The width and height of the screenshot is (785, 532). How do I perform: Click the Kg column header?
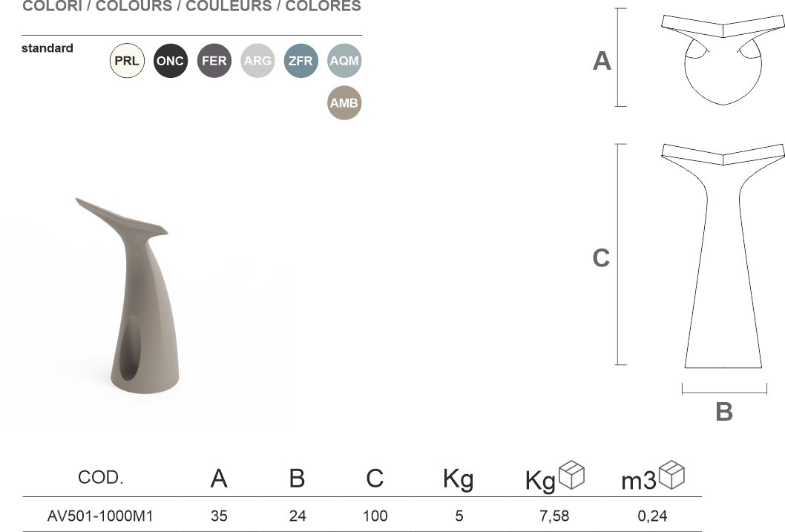pyautogui.click(x=458, y=479)
